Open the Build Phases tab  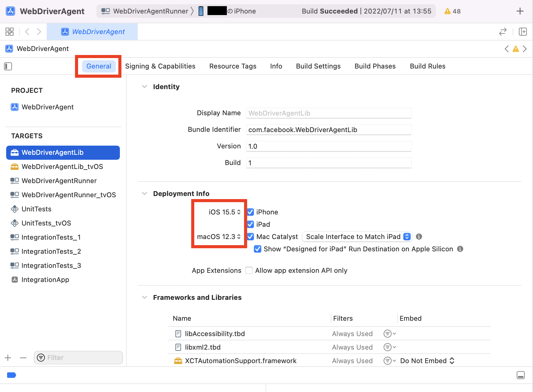tap(375, 66)
